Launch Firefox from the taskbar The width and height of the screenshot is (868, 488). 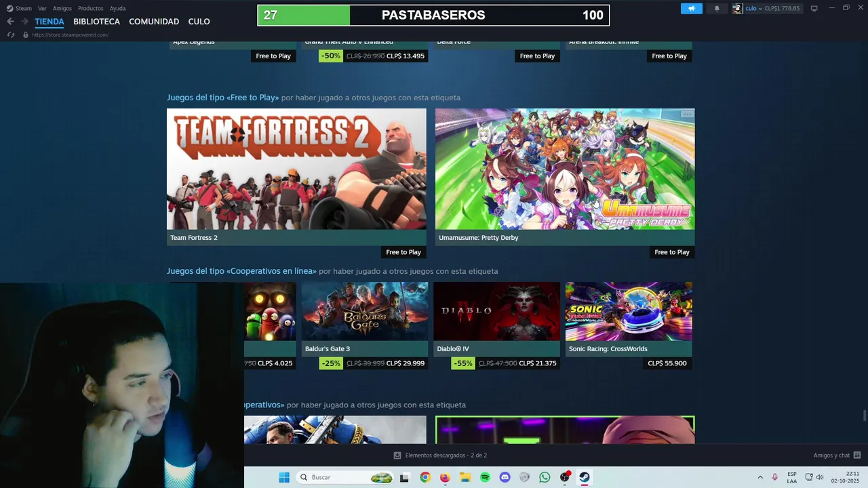coord(445,477)
